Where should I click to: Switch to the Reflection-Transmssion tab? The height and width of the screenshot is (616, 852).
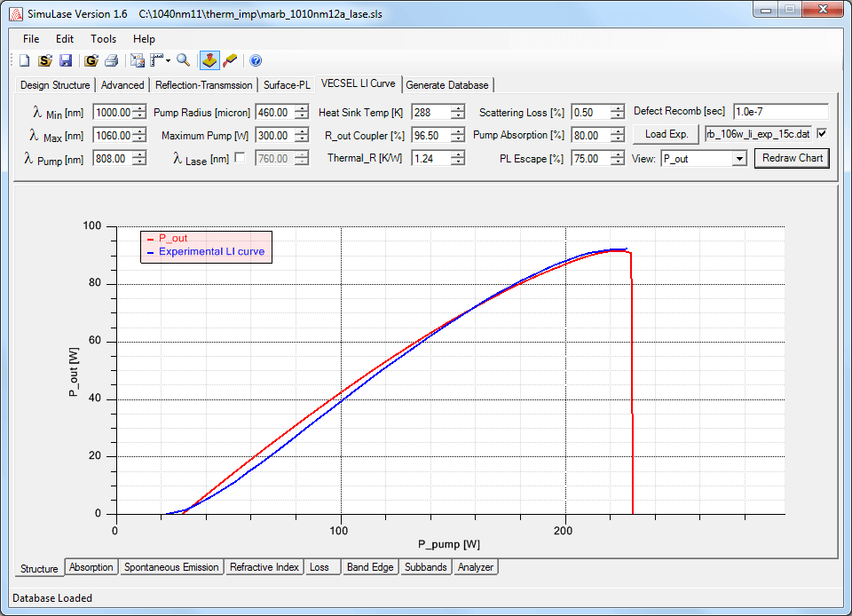[x=204, y=85]
